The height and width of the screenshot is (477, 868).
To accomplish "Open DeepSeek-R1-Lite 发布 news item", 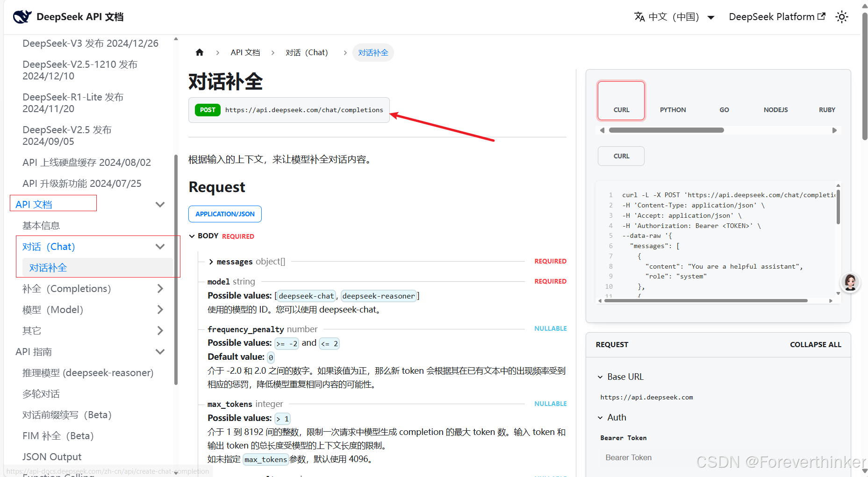I will (x=73, y=103).
